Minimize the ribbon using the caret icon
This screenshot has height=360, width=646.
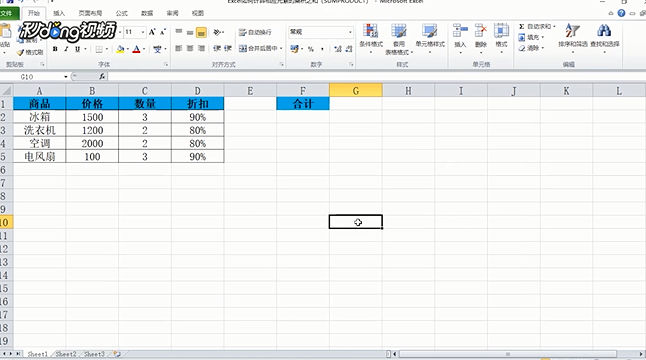[x=611, y=13]
